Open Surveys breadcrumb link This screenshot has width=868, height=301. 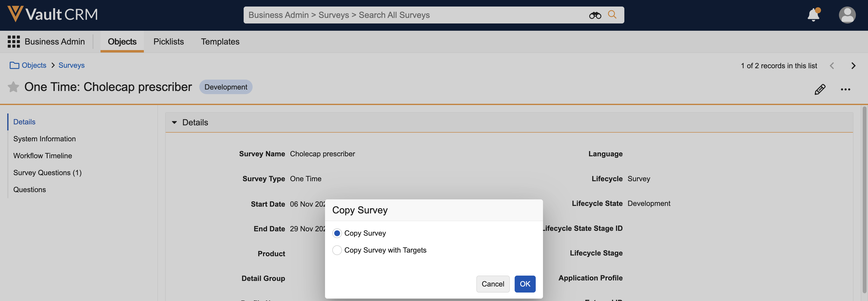point(71,65)
